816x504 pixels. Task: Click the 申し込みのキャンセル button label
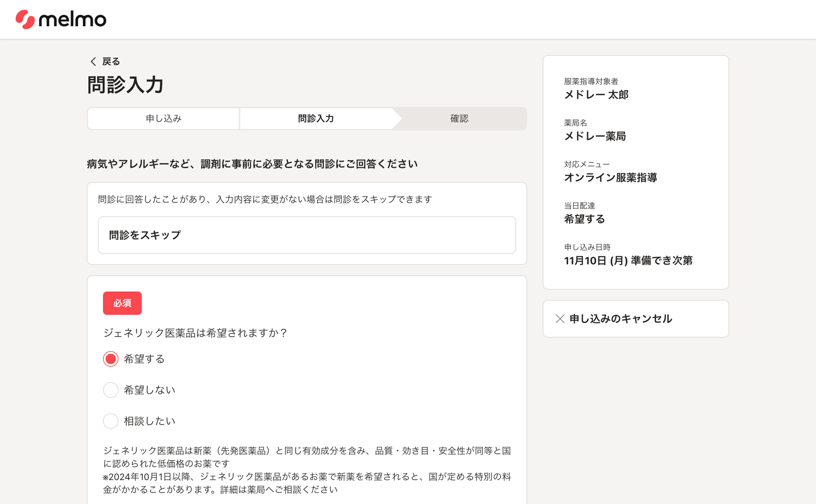pos(620,319)
